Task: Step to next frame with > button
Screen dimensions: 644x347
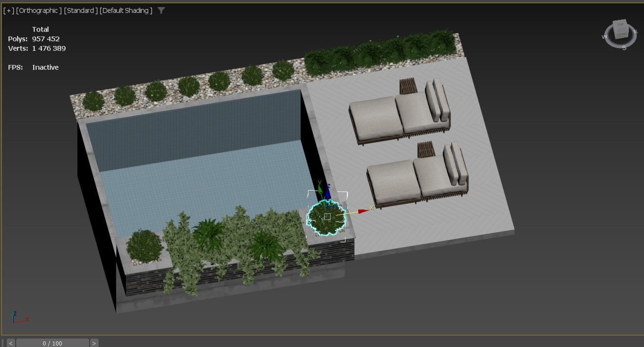Action: pos(94,343)
